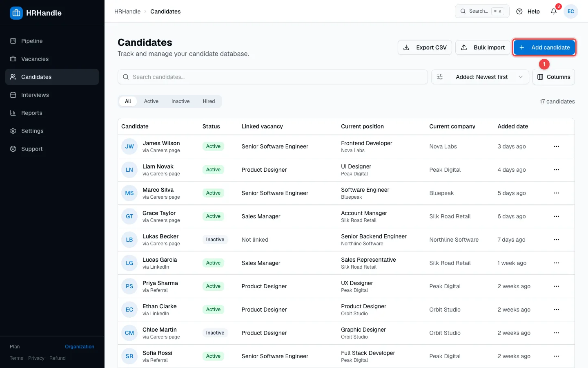Click Northline Software company cell

coord(454,240)
